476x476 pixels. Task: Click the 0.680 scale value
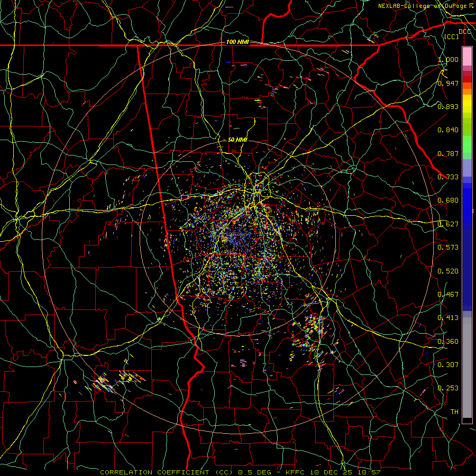(x=448, y=200)
